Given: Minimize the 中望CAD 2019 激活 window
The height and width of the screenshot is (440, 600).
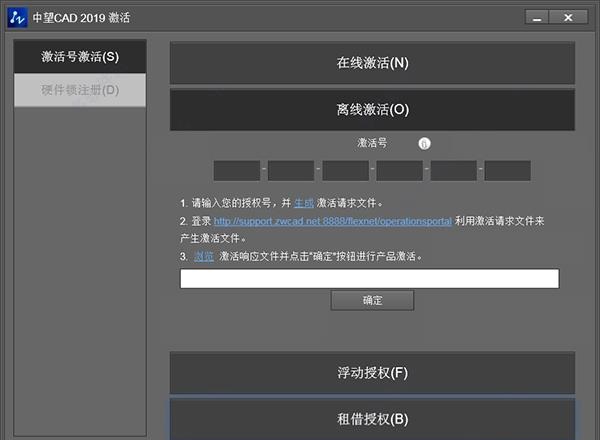Looking at the screenshot, I should coord(537,17).
